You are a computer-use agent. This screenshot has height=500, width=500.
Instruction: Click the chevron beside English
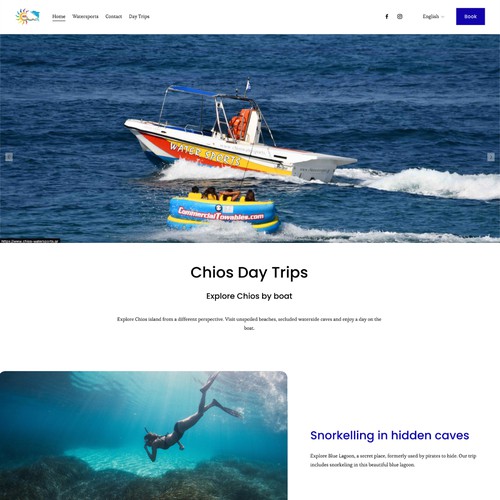(443, 17)
